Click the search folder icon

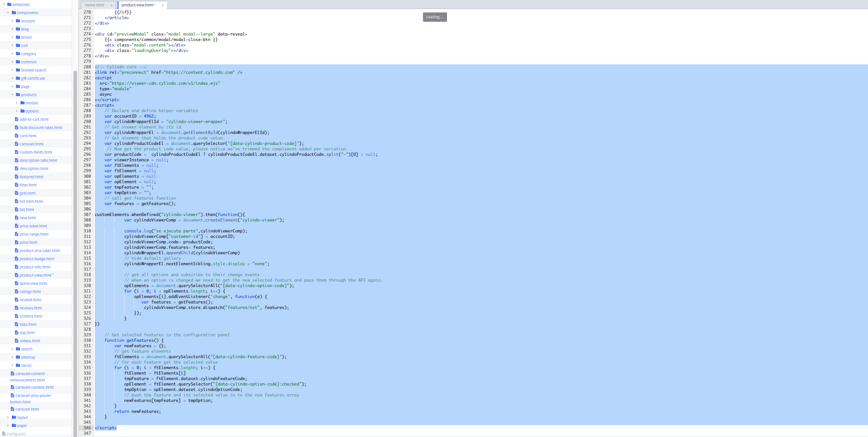click(x=18, y=349)
